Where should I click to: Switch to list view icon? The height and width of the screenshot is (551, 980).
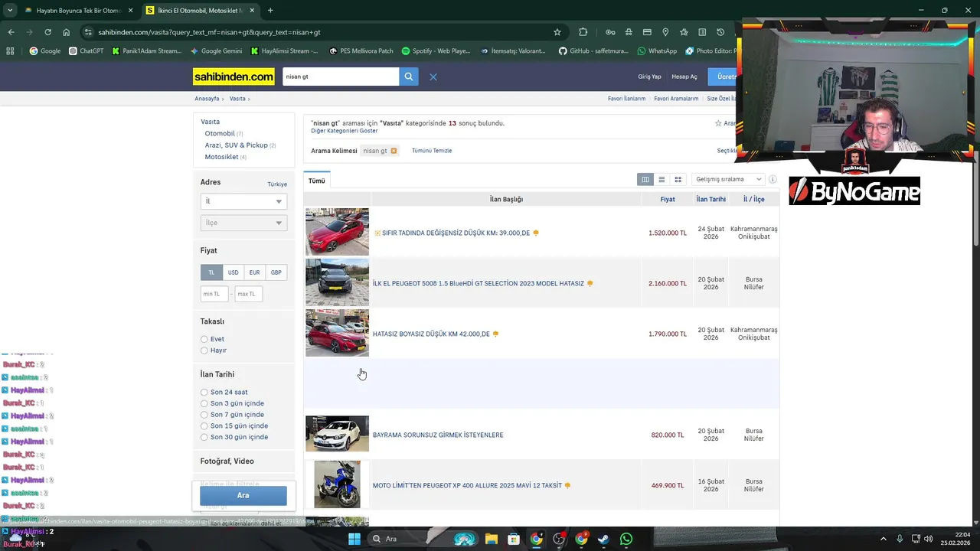click(661, 179)
